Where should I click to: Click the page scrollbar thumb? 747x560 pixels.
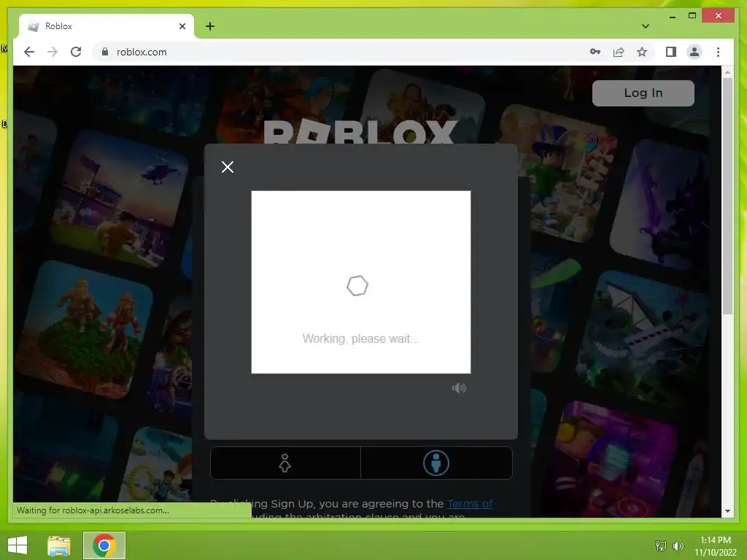tap(727, 195)
